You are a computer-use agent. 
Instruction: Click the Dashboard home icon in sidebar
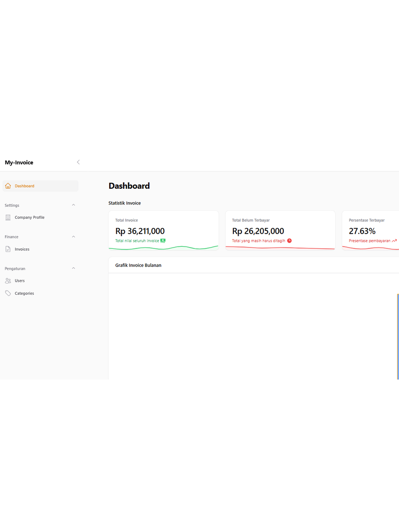coord(8,186)
